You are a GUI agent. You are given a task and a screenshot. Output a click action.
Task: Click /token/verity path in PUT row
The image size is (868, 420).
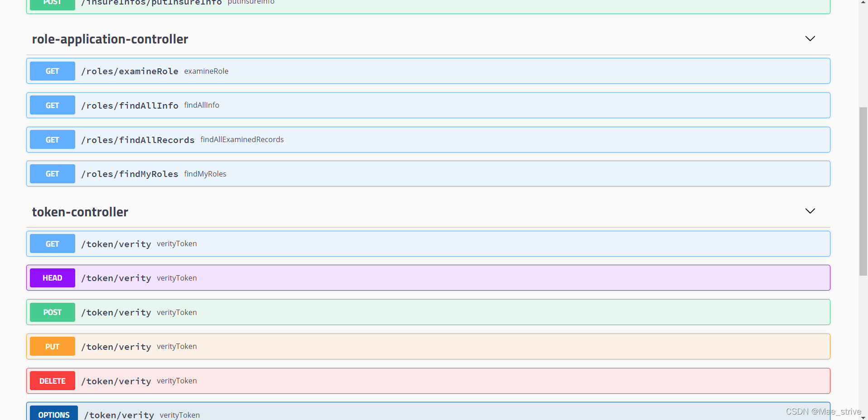pyautogui.click(x=116, y=347)
